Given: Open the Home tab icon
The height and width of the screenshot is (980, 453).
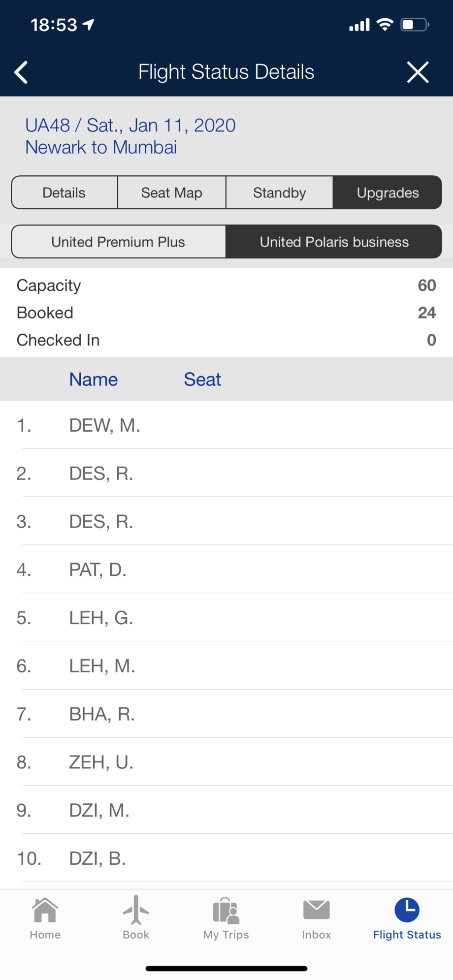Looking at the screenshot, I should click(45, 910).
